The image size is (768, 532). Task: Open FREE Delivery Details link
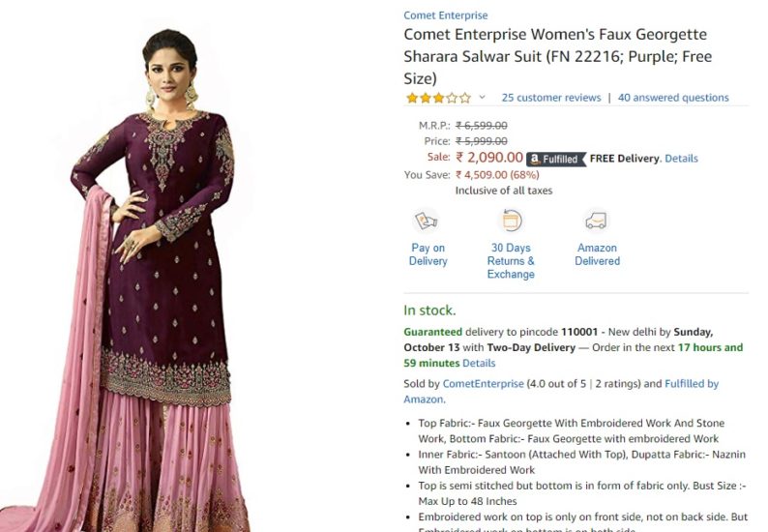coord(681,159)
